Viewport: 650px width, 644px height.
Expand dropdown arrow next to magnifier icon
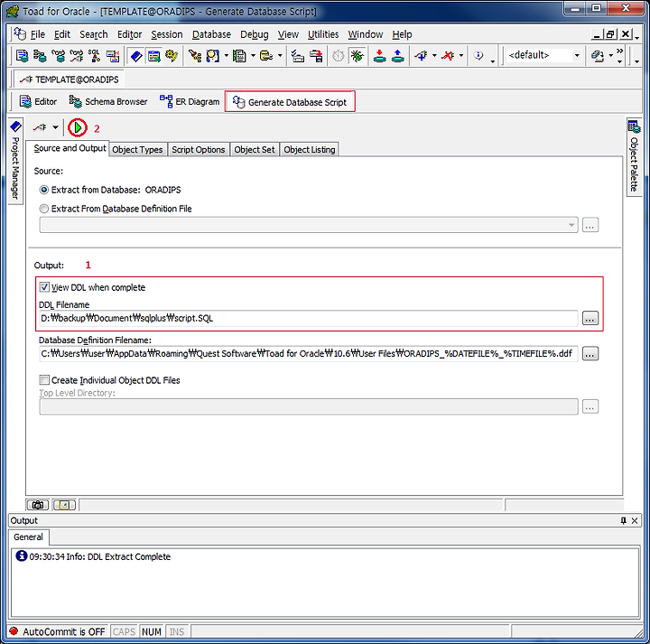[x=226, y=56]
